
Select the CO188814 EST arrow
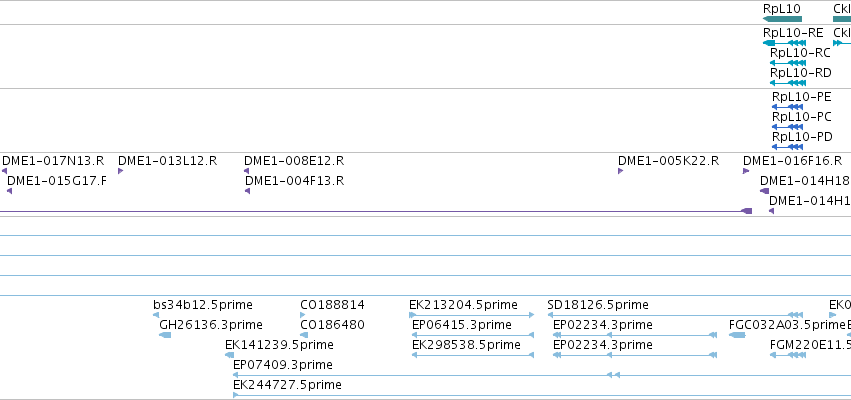click(303, 315)
